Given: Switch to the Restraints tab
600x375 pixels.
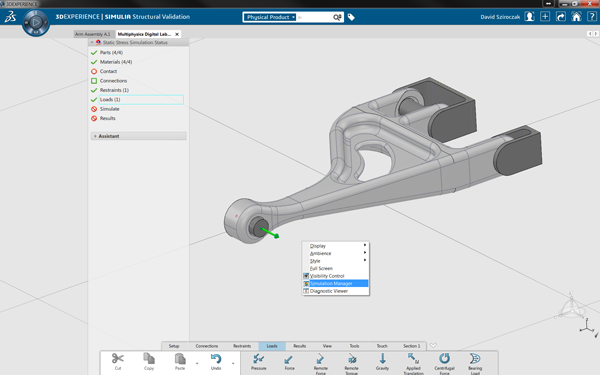Looking at the screenshot, I should click(242, 346).
